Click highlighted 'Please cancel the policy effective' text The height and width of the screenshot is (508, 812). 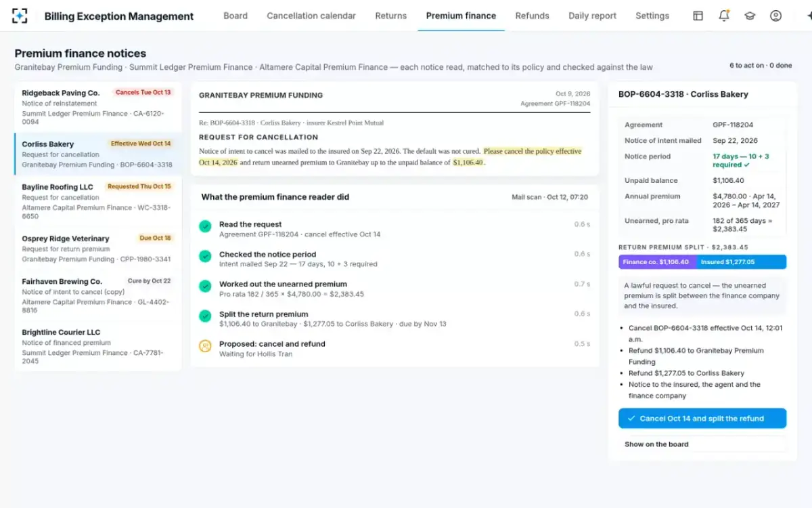click(x=533, y=151)
